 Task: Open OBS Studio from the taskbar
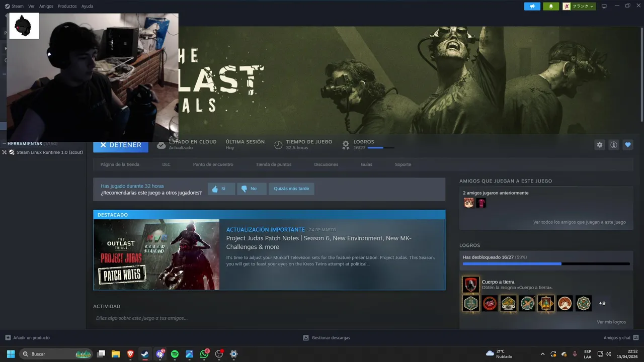coord(219,354)
